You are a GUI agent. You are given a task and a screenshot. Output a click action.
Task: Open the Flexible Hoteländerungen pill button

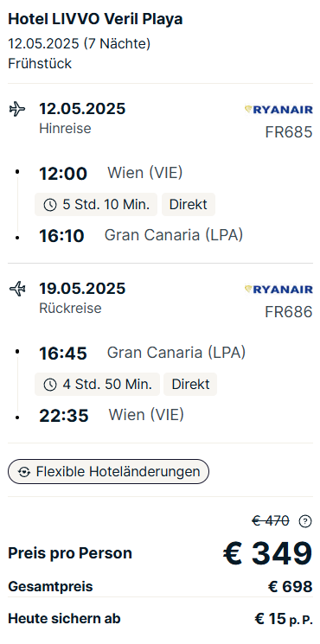[108, 471]
